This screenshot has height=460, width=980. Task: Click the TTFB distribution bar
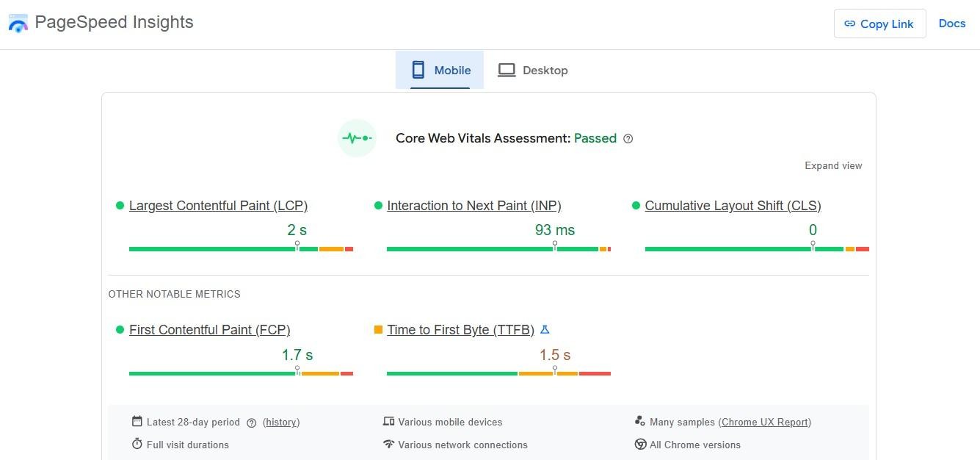pos(498,373)
